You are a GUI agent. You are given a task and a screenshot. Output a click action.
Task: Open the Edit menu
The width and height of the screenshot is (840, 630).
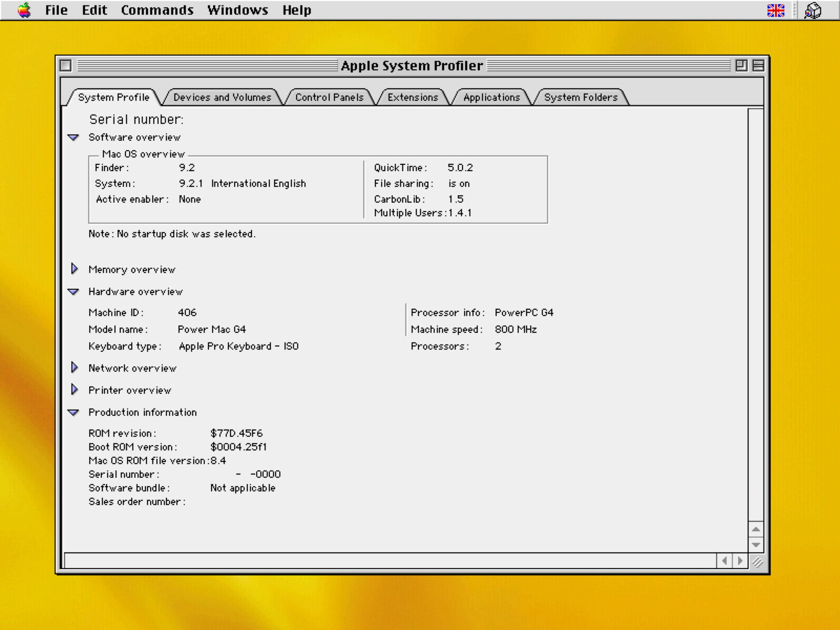(x=94, y=10)
